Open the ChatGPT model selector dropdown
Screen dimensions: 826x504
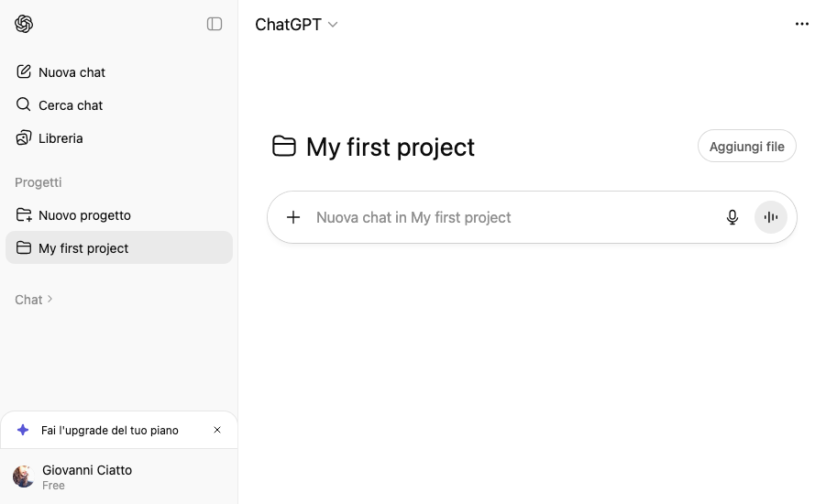click(x=296, y=25)
